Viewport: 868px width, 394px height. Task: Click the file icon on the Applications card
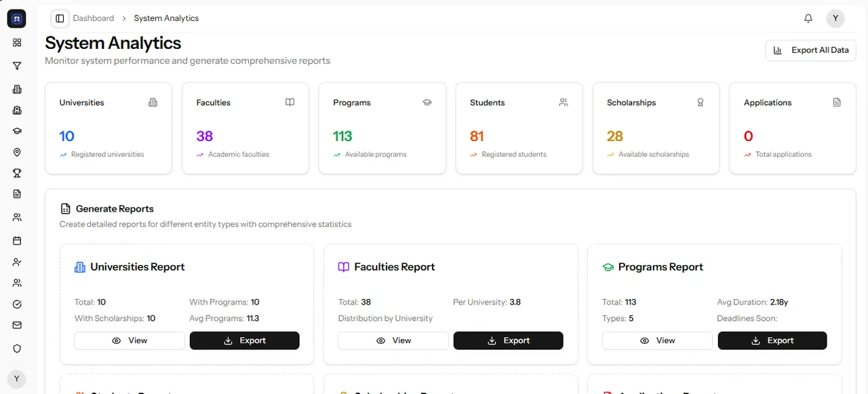pos(837,102)
